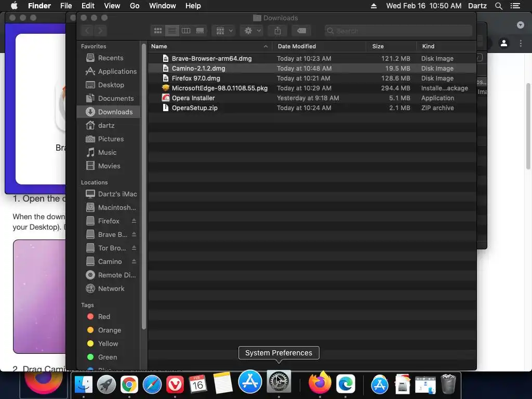
Task: Open System Preferences from the Dock
Action: click(279, 382)
